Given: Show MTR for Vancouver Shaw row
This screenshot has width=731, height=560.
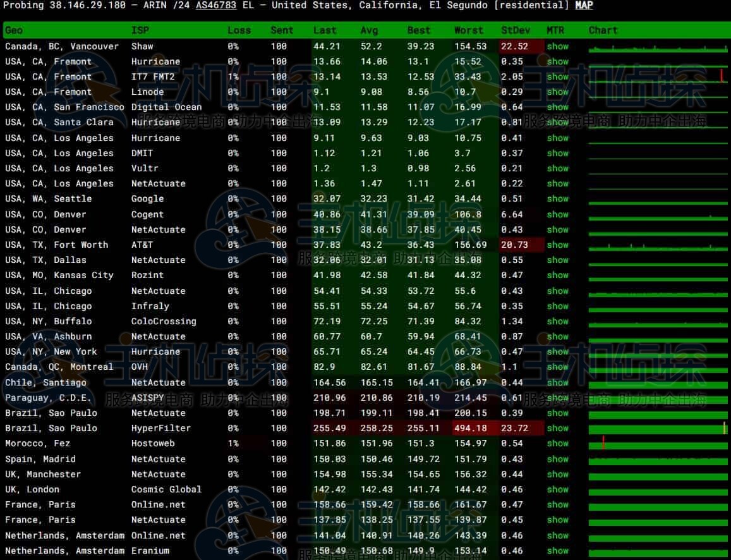Looking at the screenshot, I should click(x=557, y=46).
